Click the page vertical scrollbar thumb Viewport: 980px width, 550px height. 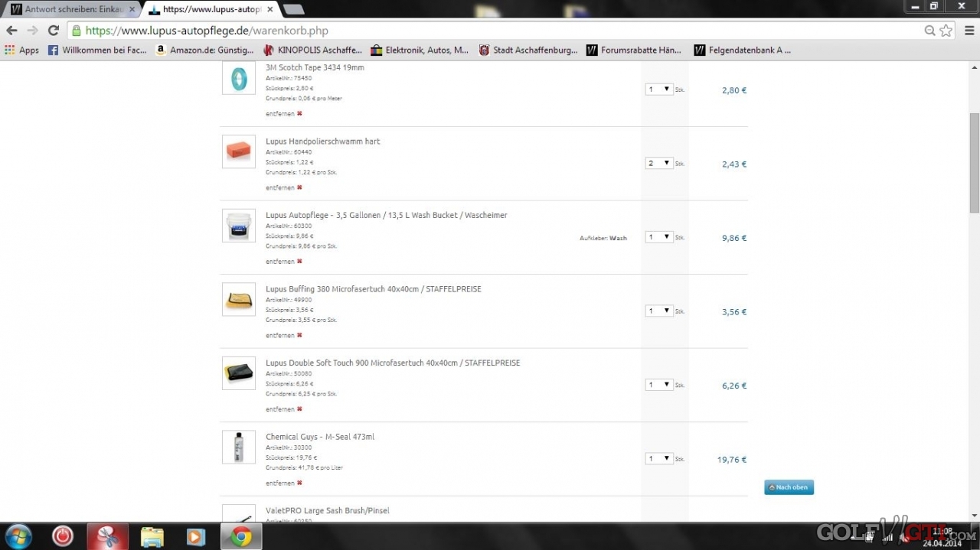pos(974,162)
